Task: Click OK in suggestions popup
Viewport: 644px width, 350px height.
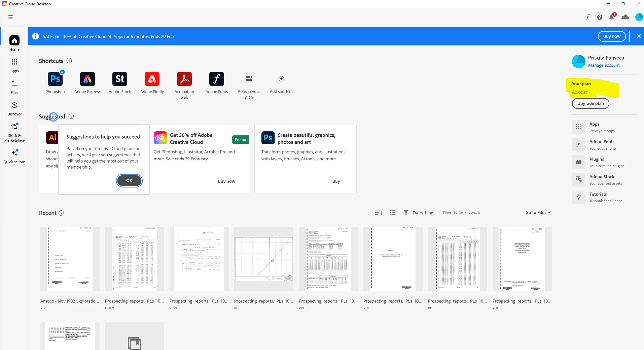Action: click(129, 180)
